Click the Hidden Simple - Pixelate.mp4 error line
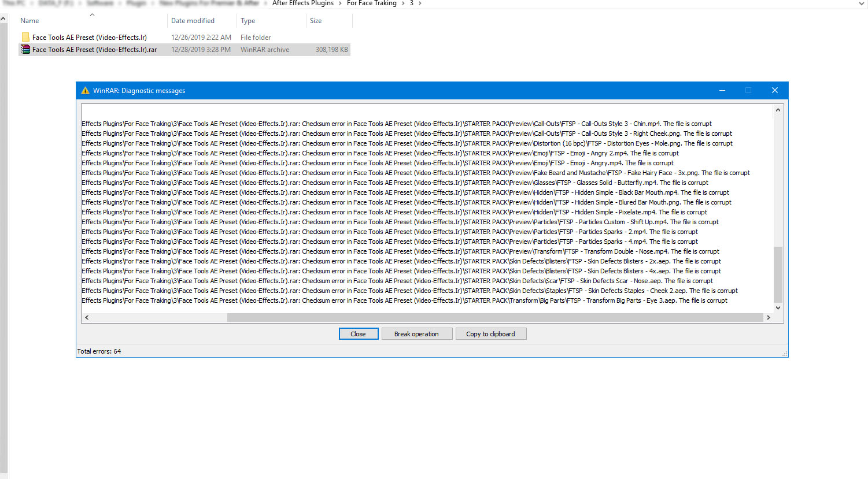Viewport: 868px width, 479px height. point(394,212)
